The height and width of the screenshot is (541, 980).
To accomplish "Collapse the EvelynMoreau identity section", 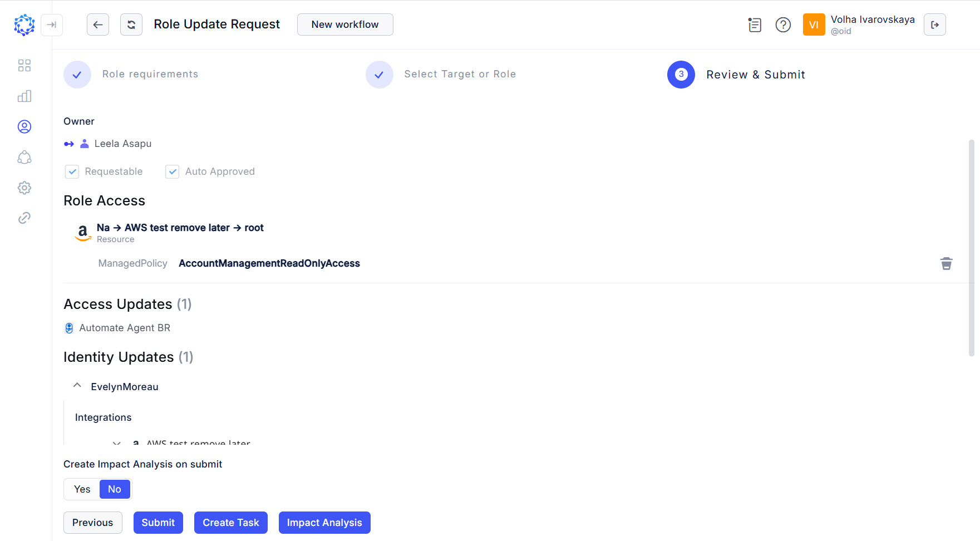I will pyautogui.click(x=77, y=385).
